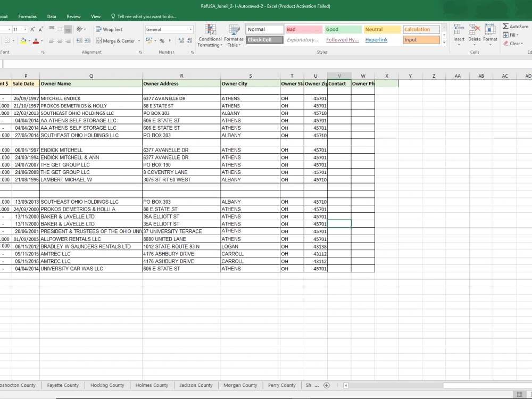Open the Font dialog launcher
The width and height of the screenshot is (532, 399).
point(43,52)
